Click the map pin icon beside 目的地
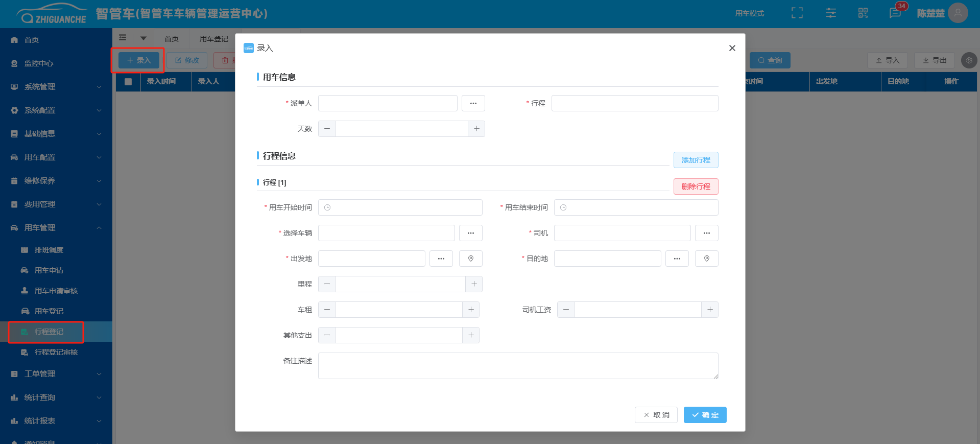The width and height of the screenshot is (980, 444). point(706,259)
